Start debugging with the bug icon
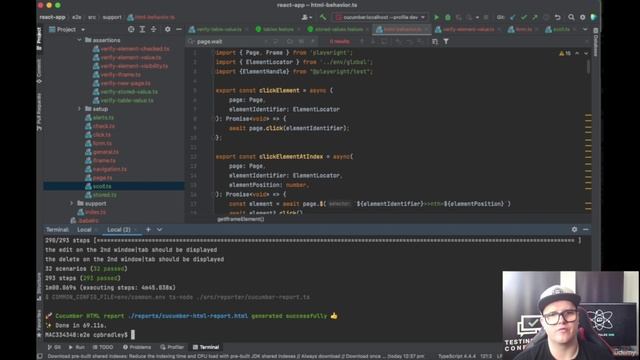Screen dimensions: 640x360 point(448,17)
